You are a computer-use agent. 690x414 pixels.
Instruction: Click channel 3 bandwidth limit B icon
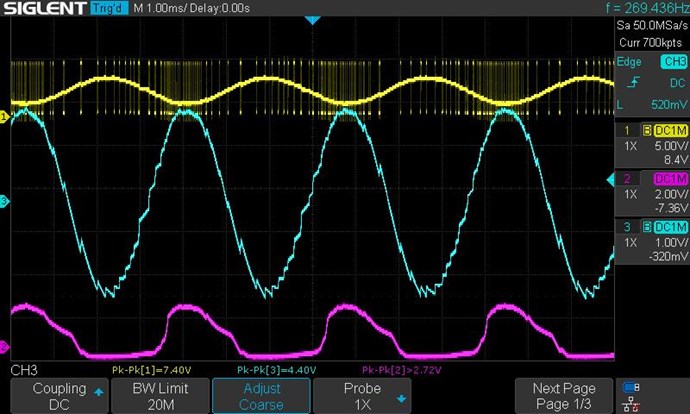click(647, 227)
